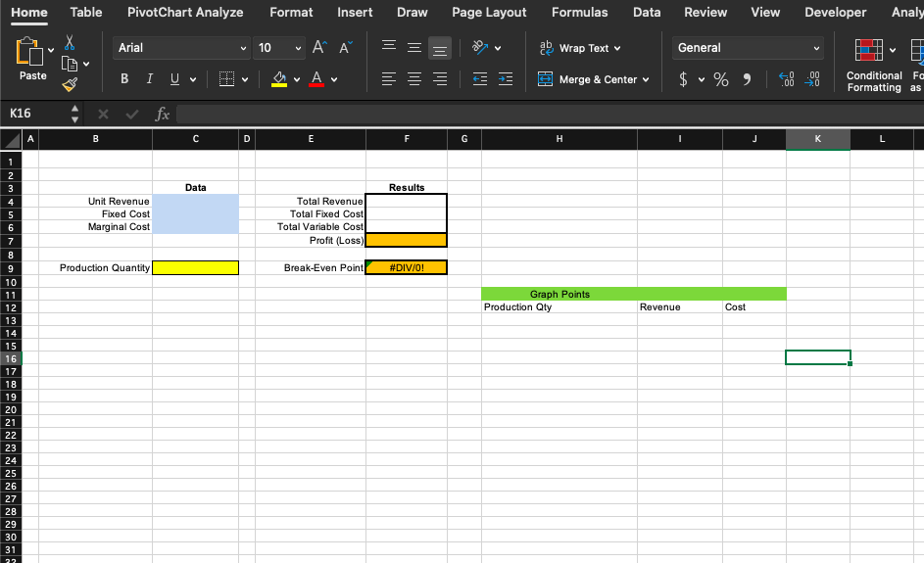
Task: Open the font size 10 dropdown
Action: (x=278, y=48)
